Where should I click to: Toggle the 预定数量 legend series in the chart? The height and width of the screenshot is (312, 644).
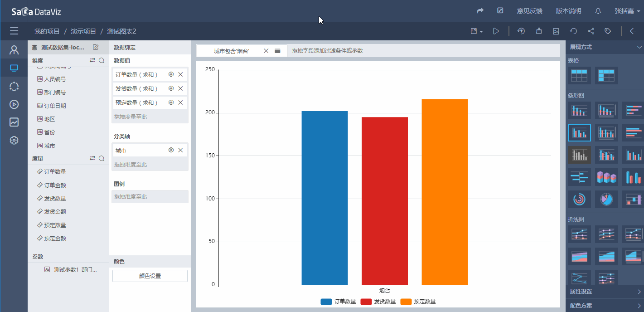pos(418,302)
